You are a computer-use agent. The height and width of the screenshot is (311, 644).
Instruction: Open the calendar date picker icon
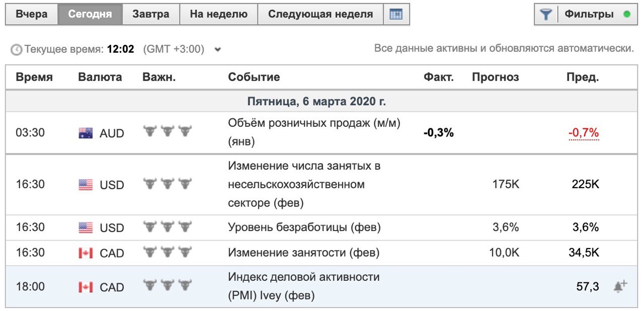click(x=396, y=14)
